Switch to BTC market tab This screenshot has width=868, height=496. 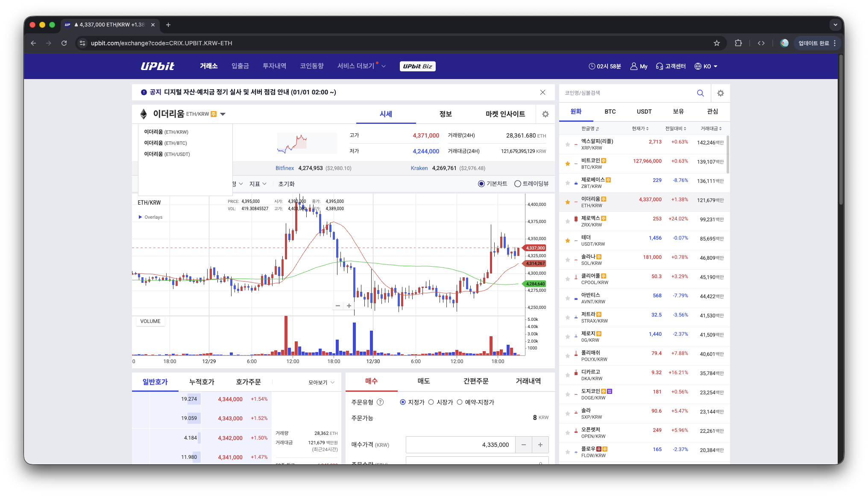coord(610,112)
